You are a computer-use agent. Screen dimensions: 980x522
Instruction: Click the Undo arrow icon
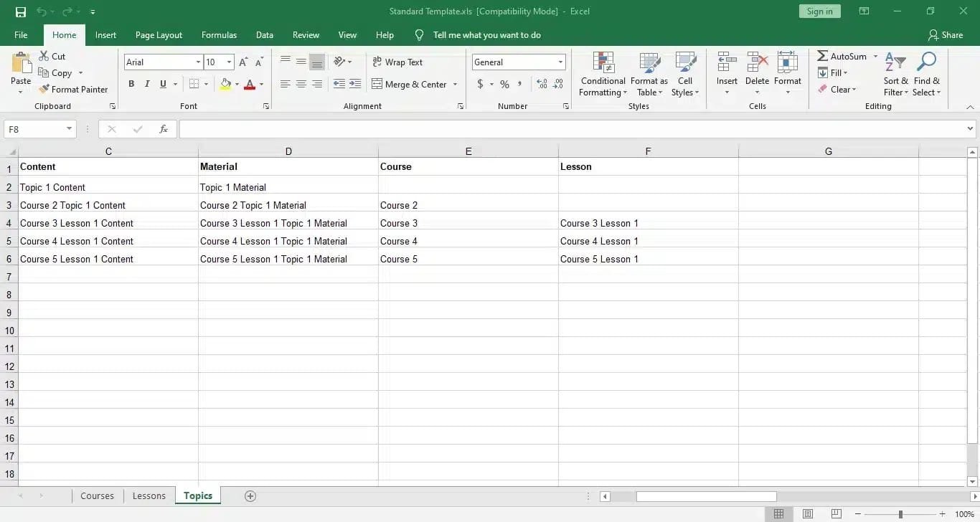pos(42,11)
